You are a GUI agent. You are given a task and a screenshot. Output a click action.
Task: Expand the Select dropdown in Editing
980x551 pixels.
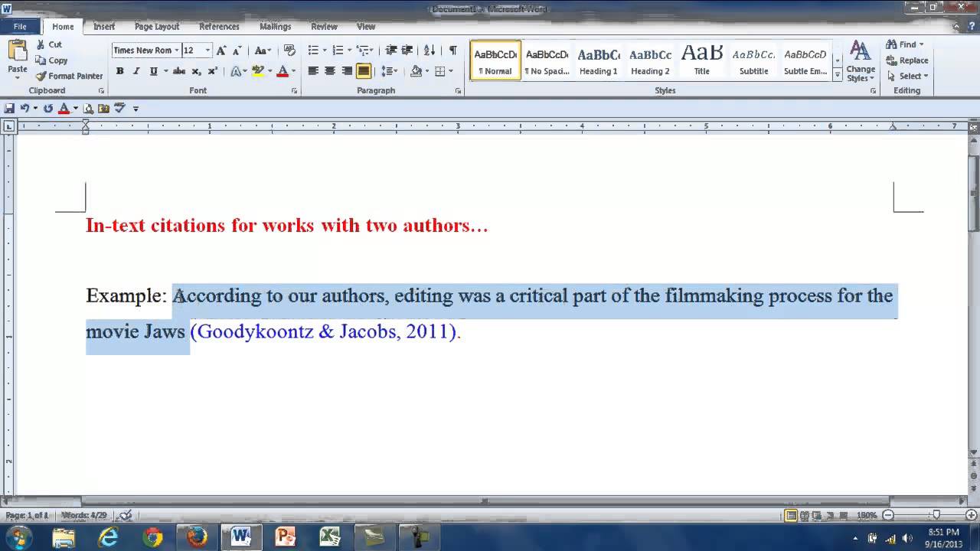[x=907, y=76]
